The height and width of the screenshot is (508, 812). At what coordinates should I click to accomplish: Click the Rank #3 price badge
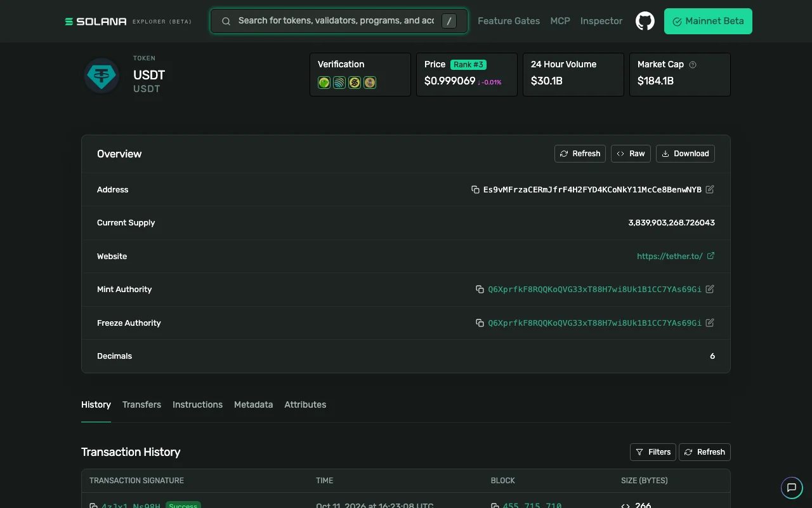[x=468, y=65]
